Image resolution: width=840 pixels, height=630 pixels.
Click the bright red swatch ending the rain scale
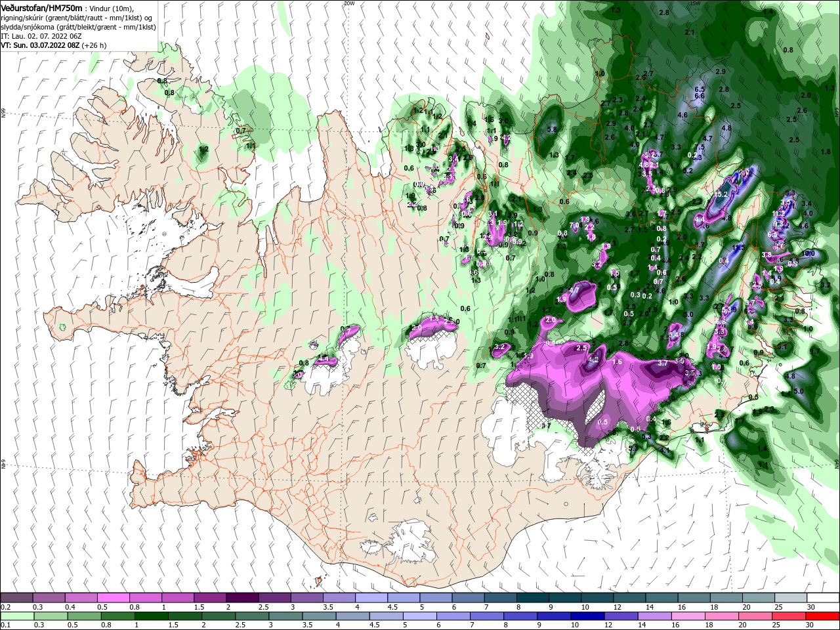tap(823, 616)
